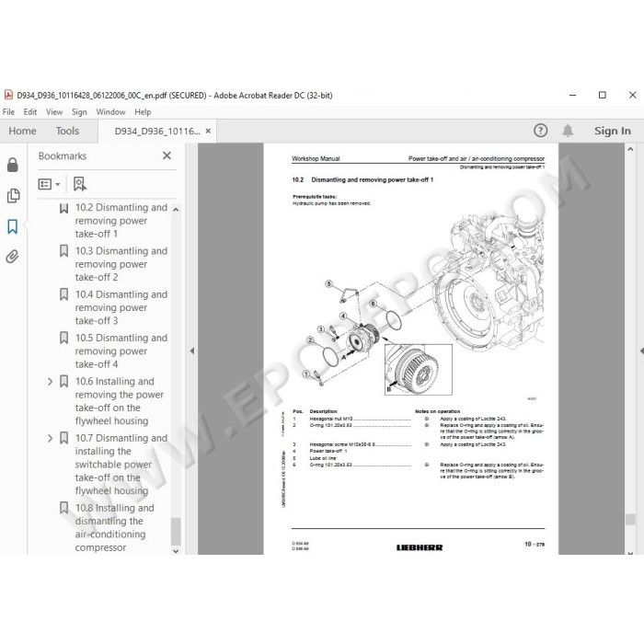The height and width of the screenshot is (644, 644).
Task: Open the View menu
Action: click(54, 111)
